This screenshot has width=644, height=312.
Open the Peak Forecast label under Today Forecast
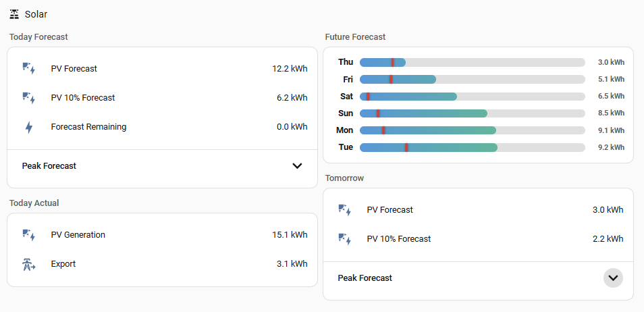(49, 166)
